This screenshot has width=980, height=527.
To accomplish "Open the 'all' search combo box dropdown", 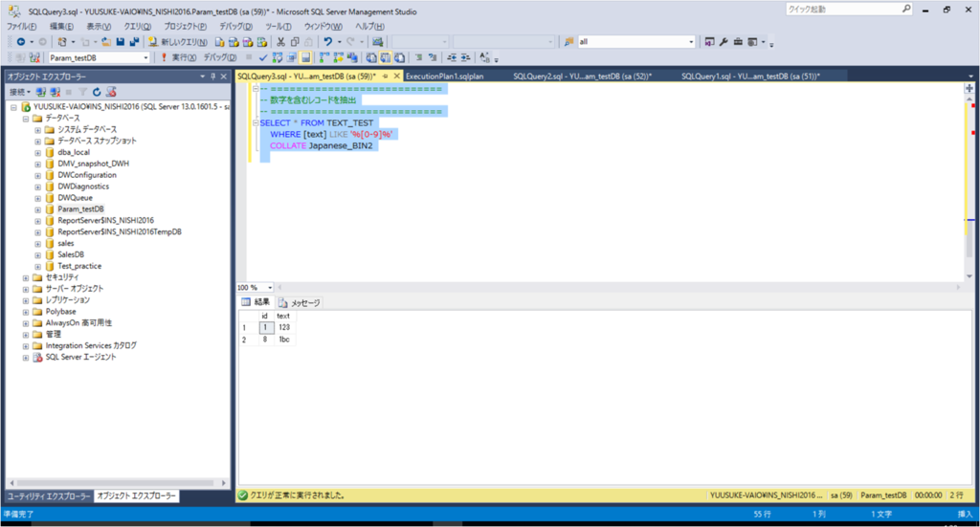I will (691, 42).
